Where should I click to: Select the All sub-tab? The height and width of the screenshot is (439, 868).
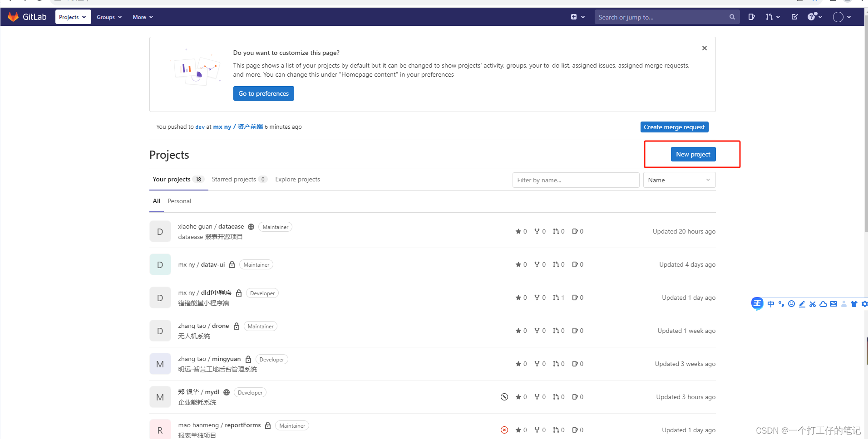coord(156,201)
